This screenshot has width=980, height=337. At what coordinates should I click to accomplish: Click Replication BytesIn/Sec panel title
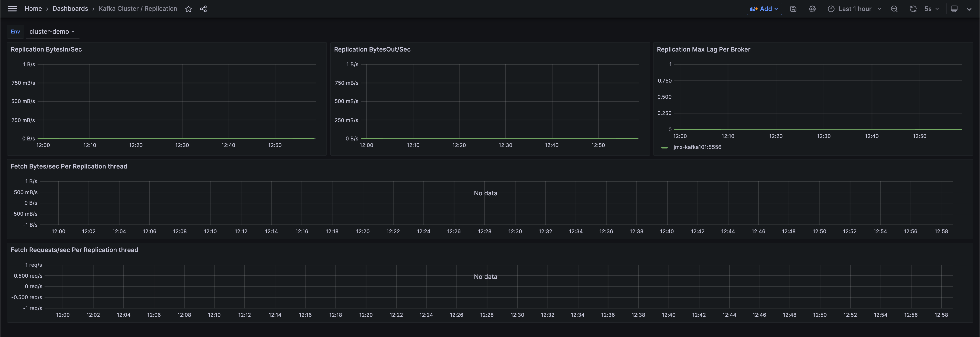pyautogui.click(x=46, y=49)
